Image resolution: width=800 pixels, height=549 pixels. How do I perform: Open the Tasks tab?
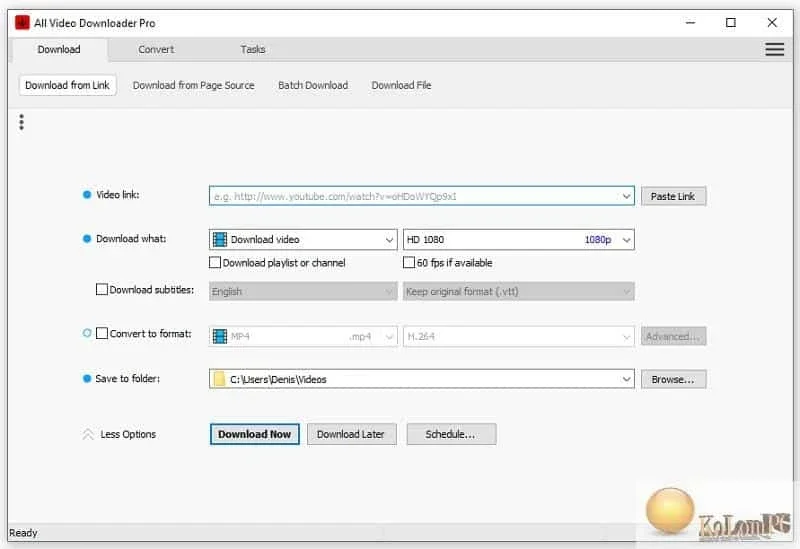point(253,49)
